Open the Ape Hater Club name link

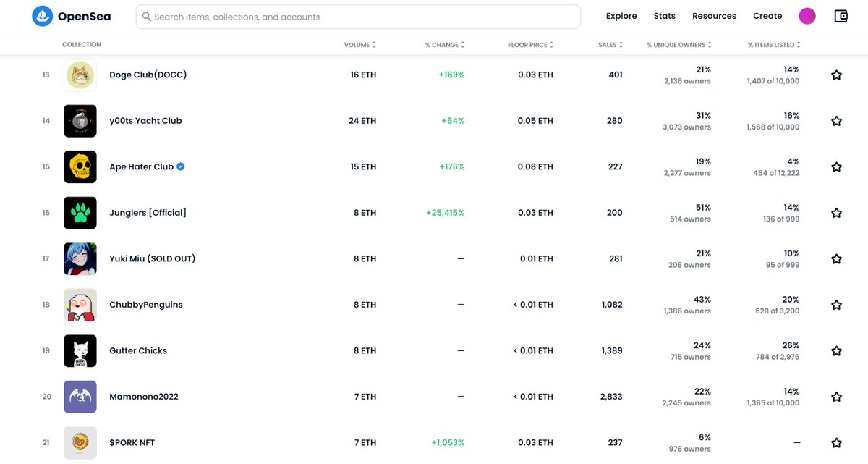click(x=141, y=166)
